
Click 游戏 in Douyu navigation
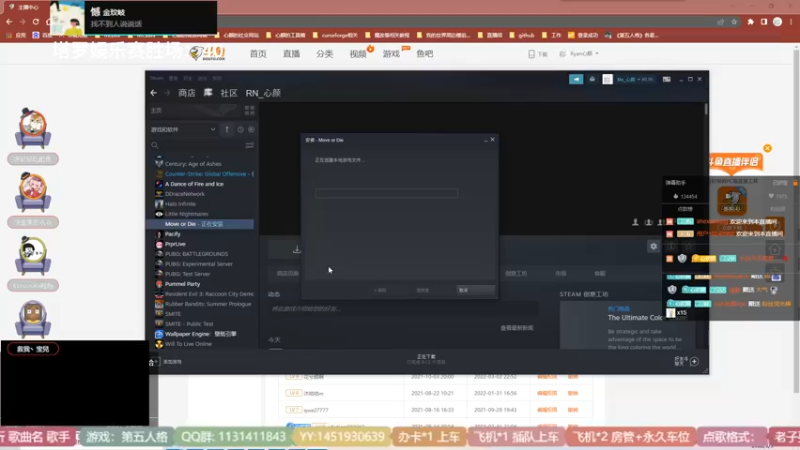pos(391,54)
